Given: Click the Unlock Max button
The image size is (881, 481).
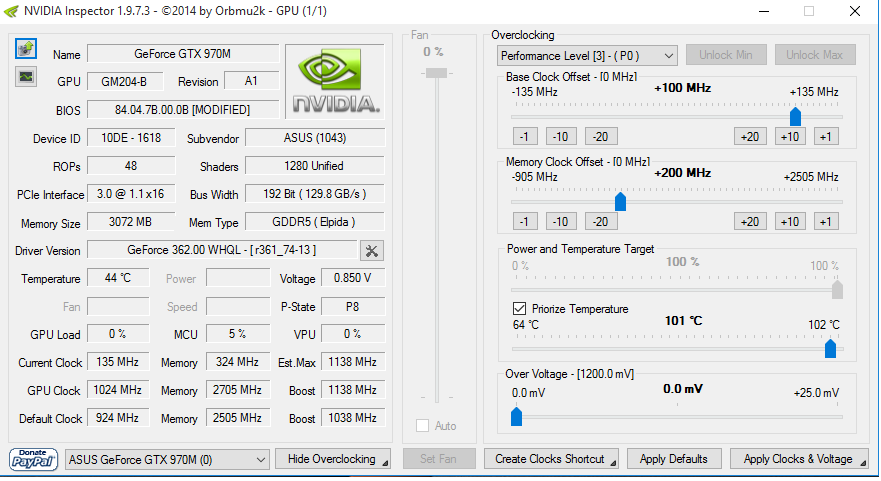Looking at the screenshot, I should tap(814, 55).
